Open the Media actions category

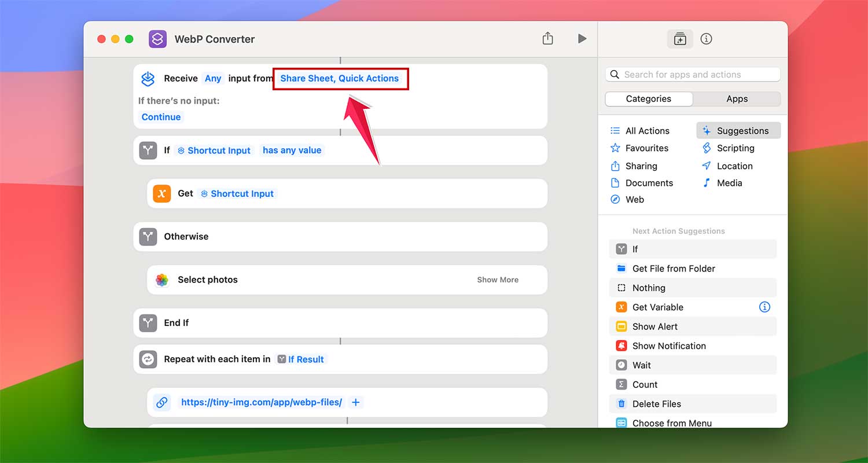[727, 183]
